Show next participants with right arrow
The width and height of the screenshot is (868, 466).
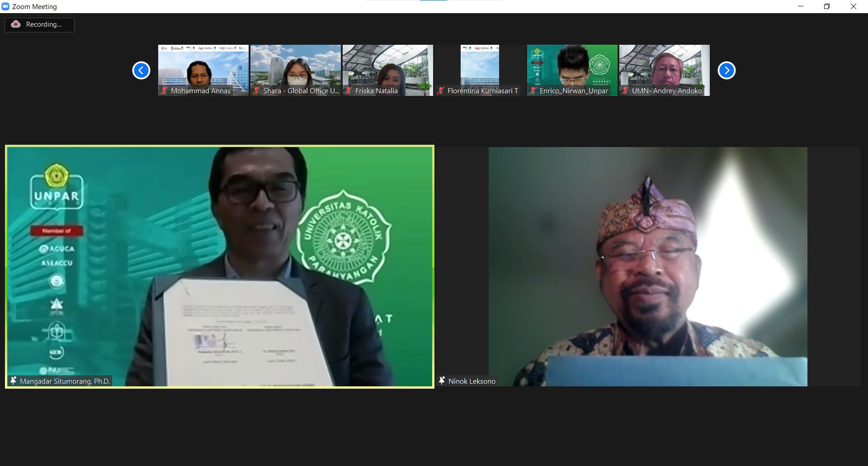pyautogui.click(x=726, y=70)
